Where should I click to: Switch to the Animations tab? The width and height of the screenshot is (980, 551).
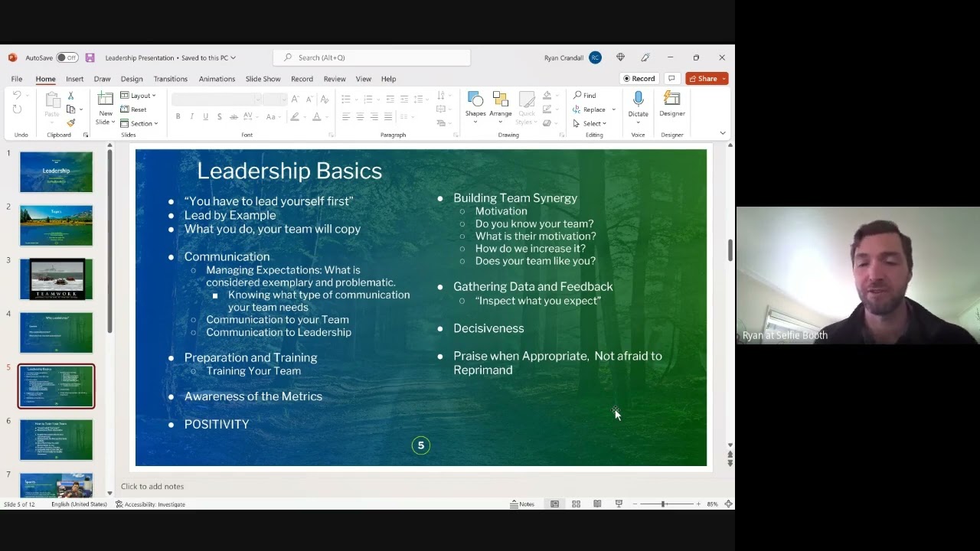pyautogui.click(x=217, y=79)
